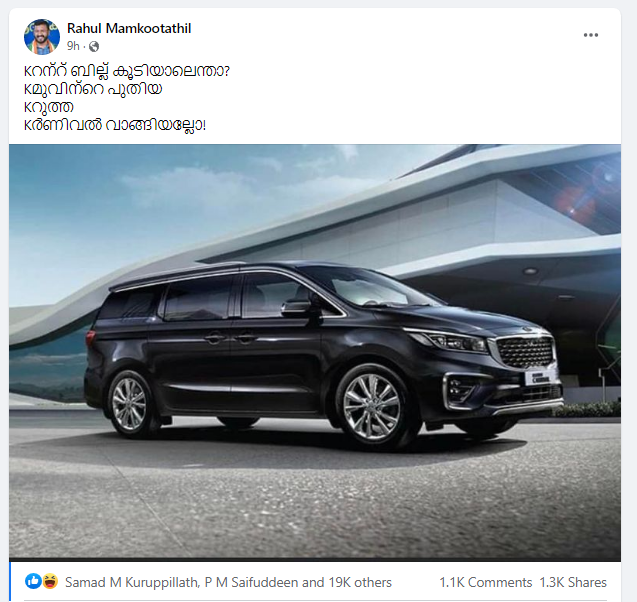Open the black Kia Carnival photo
The width and height of the screenshot is (637, 602).
pos(315,353)
